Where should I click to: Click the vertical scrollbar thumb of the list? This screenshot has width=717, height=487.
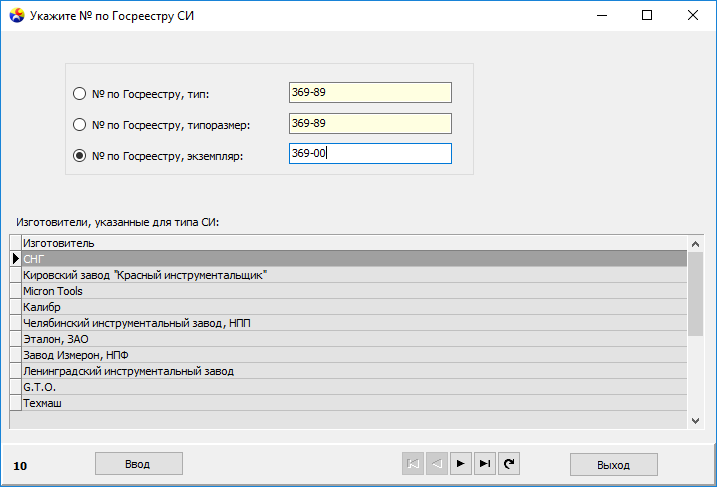pos(696,294)
